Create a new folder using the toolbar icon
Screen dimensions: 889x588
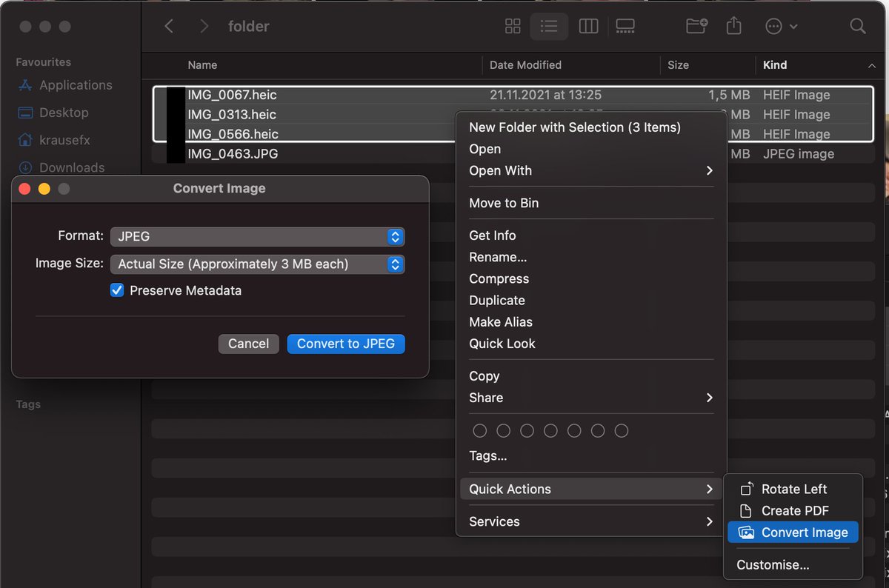coord(696,26)
